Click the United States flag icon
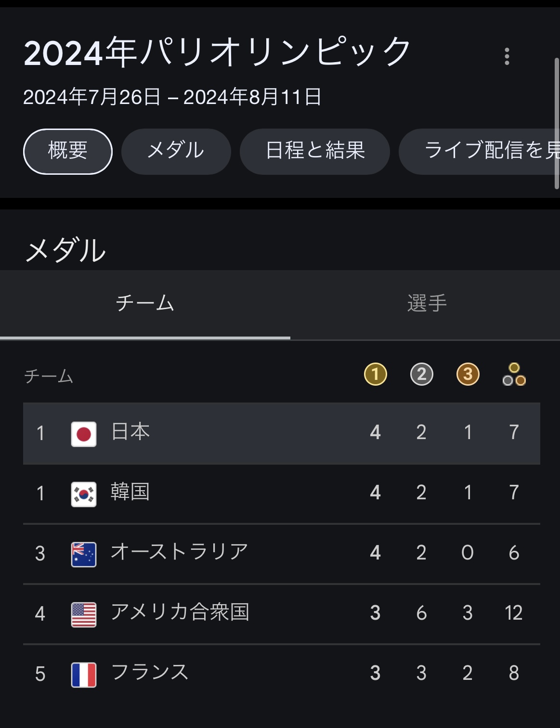This screenshot has width=560, height=728. (84, 614)
